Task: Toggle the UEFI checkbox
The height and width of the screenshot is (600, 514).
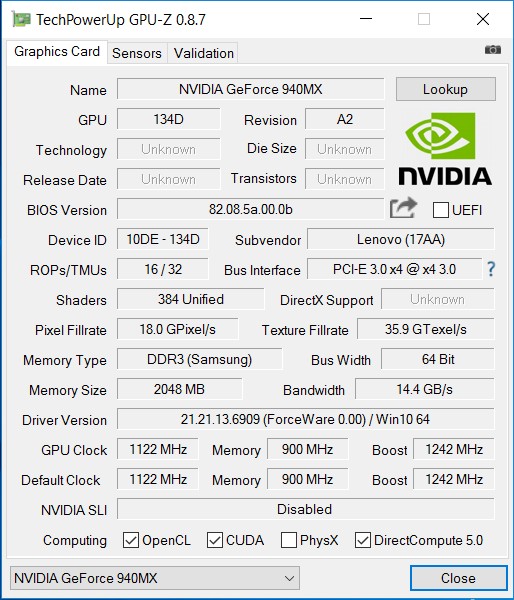Action: pos(441,210)
